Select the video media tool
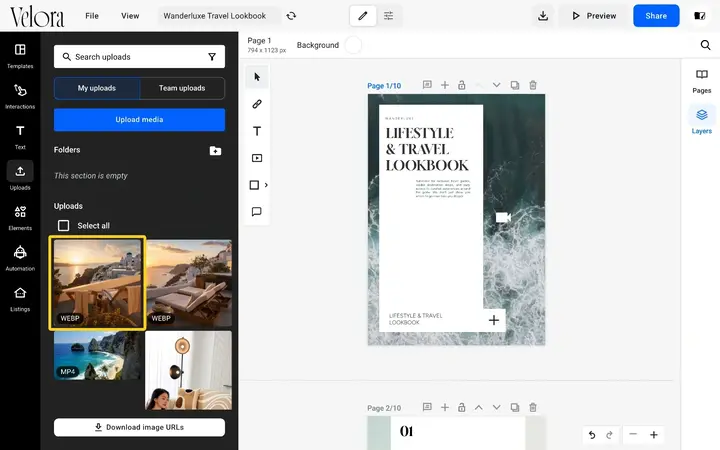The height and width of the screenshot is (450, 720). click(x=257, y=158)
